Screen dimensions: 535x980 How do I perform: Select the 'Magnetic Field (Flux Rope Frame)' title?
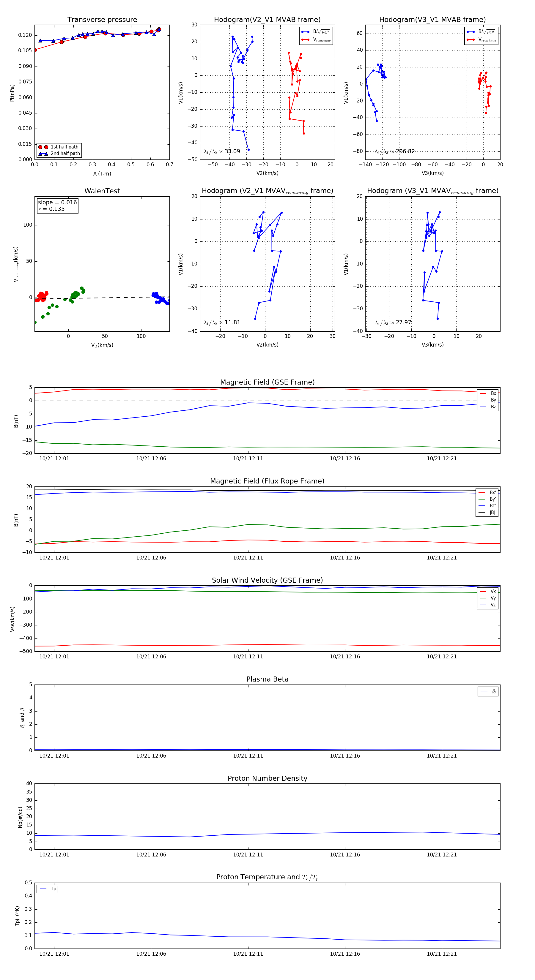[267, 481]
